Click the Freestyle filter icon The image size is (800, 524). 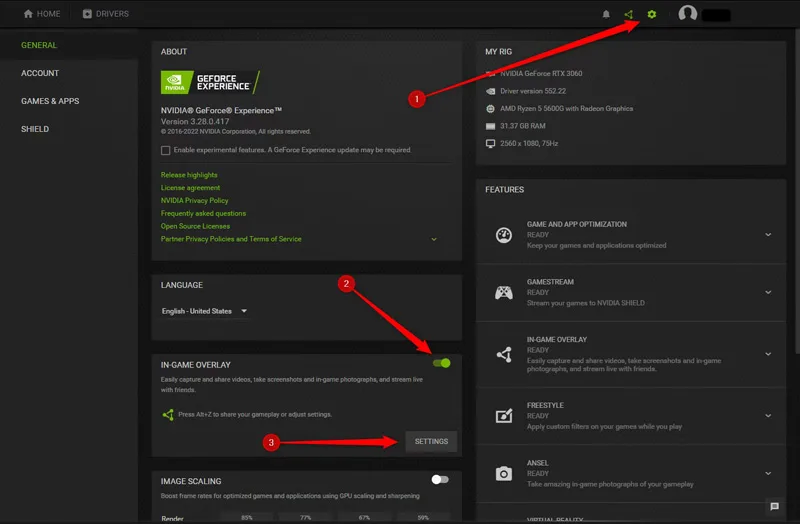tap(504, 416)
